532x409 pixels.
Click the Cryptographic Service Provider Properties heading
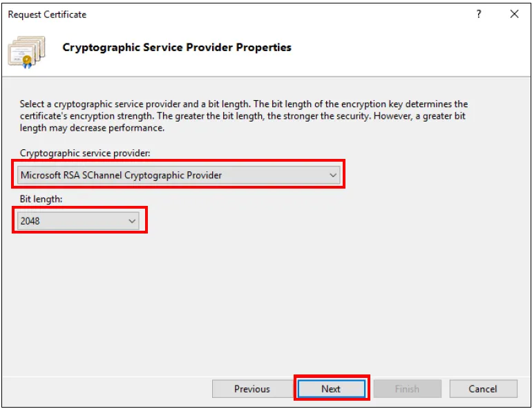pos(177,48)
